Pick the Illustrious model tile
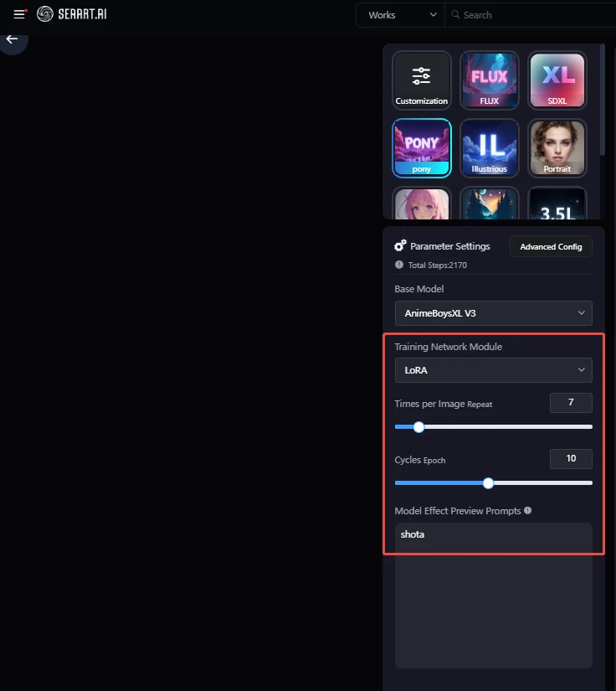This screenshot has height=691, width=616. 489,148
